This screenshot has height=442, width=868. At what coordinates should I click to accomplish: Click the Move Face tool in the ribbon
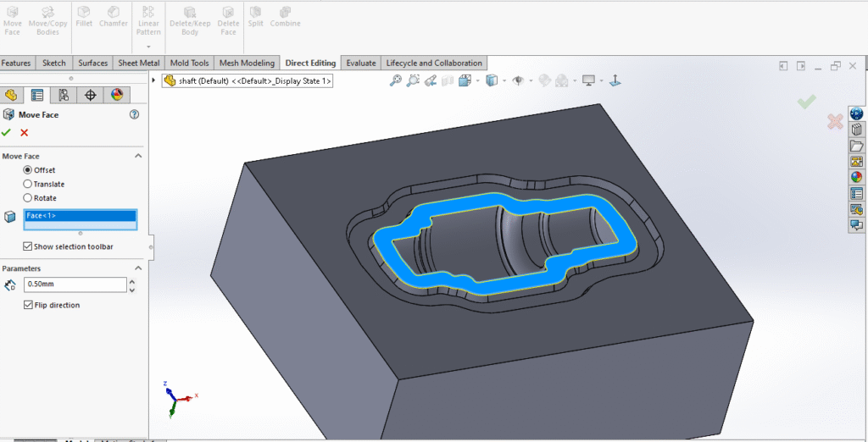(x=13, y=19)
